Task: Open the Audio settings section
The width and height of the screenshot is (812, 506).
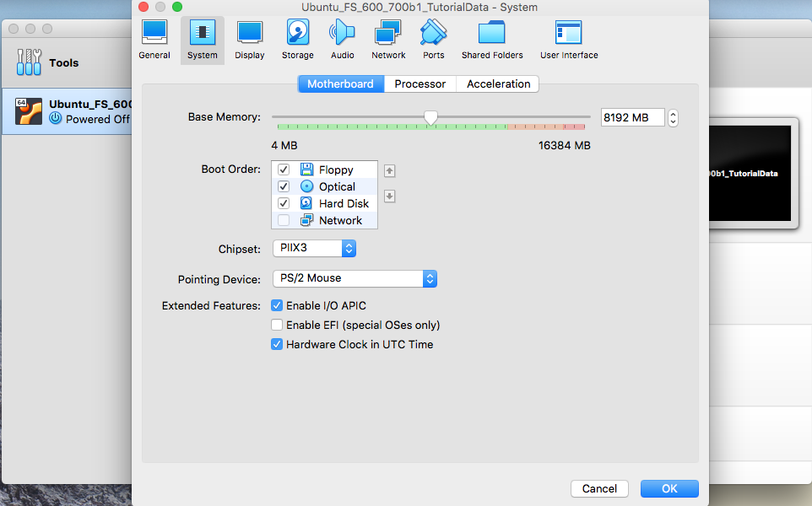Action: pos(343,40)
